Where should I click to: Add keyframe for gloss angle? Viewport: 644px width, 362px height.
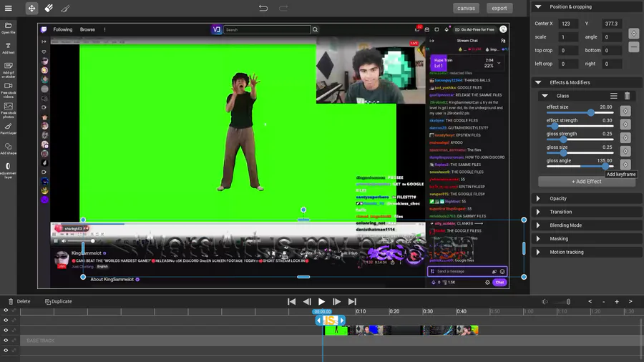tap(625, 165)
